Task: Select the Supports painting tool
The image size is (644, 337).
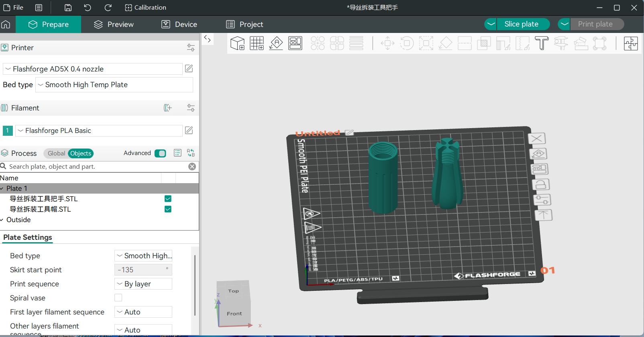Action: 503,43
